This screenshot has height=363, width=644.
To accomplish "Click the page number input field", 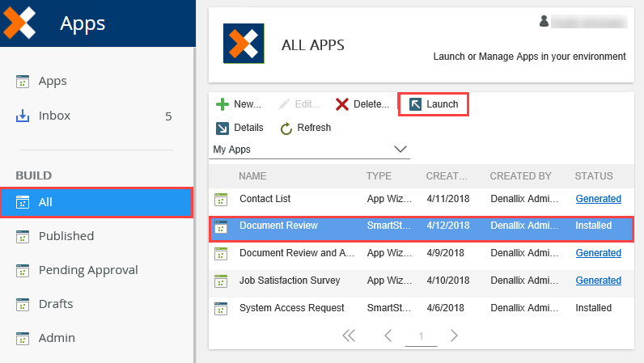I will click(421, 336).
